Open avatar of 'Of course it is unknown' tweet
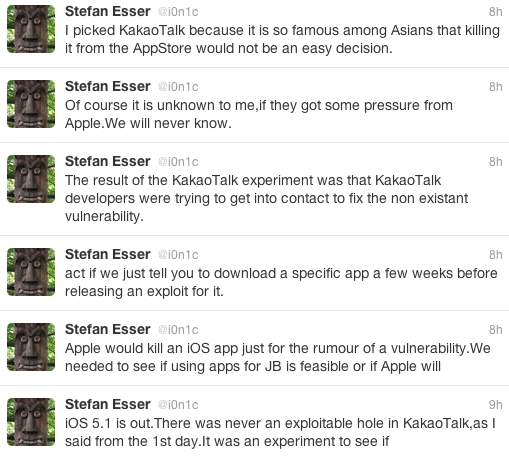Viewport: 509px width, 458px height. 31,104
